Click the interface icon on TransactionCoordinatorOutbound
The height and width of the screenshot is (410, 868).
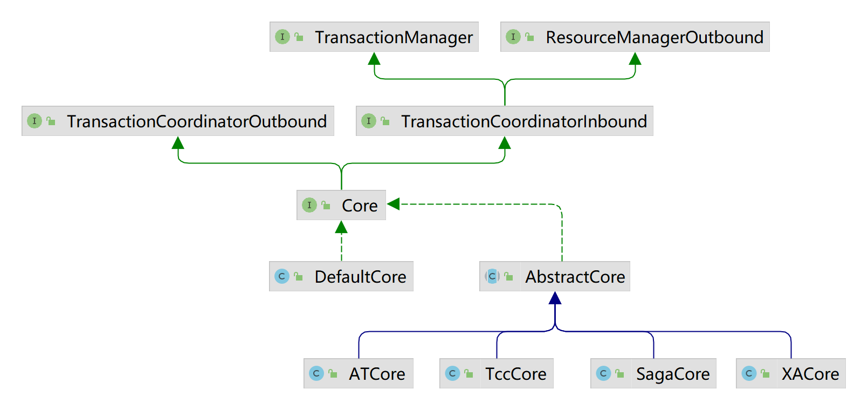point(34,121)
